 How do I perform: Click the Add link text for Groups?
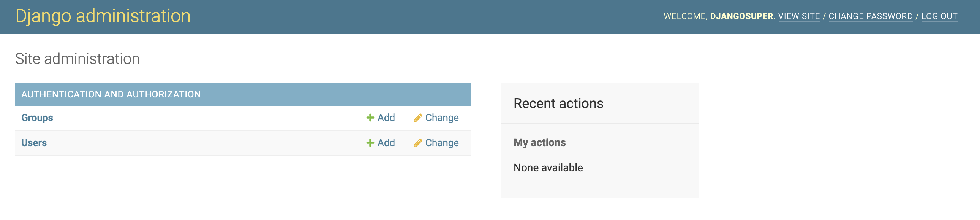pos(386,118)
